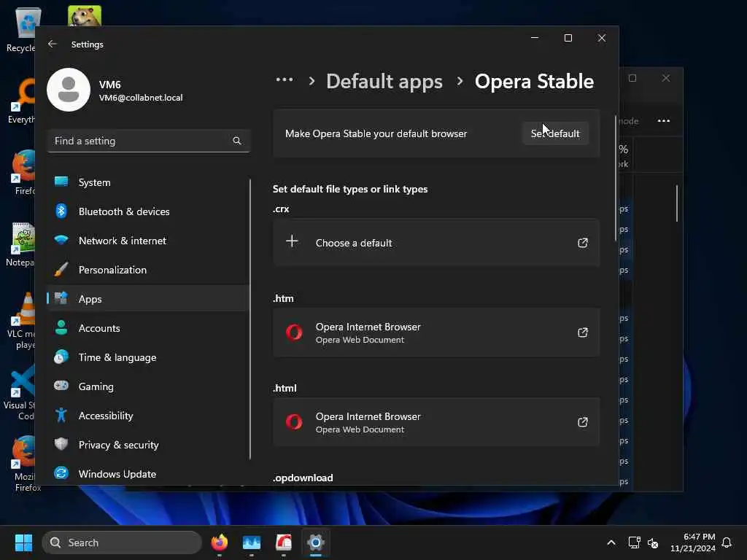Click external link icon in .htm row

coord(583,332)
